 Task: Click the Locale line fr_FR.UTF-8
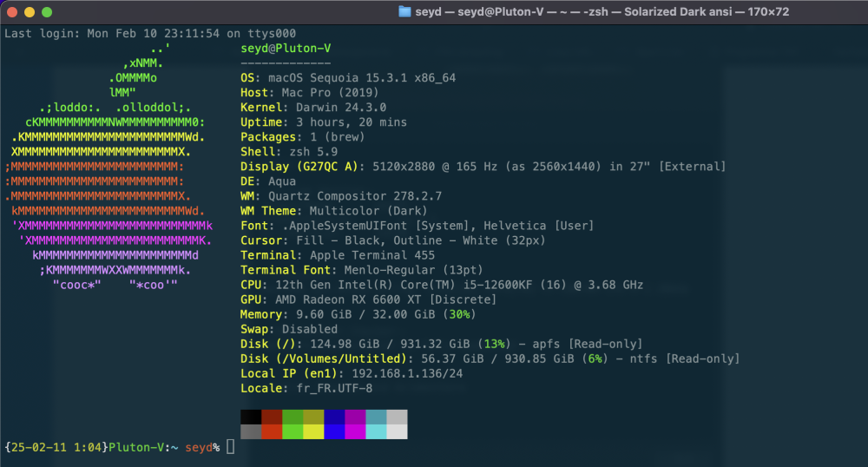(306, 388)
